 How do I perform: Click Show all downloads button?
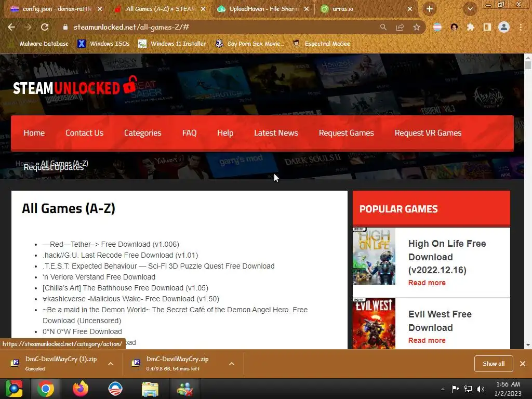pyautogui.click(x=494, y=364)
